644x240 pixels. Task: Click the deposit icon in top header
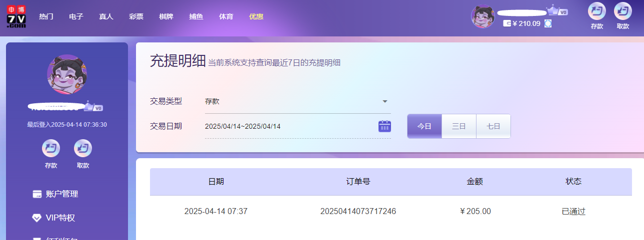(x=596, y=11)
